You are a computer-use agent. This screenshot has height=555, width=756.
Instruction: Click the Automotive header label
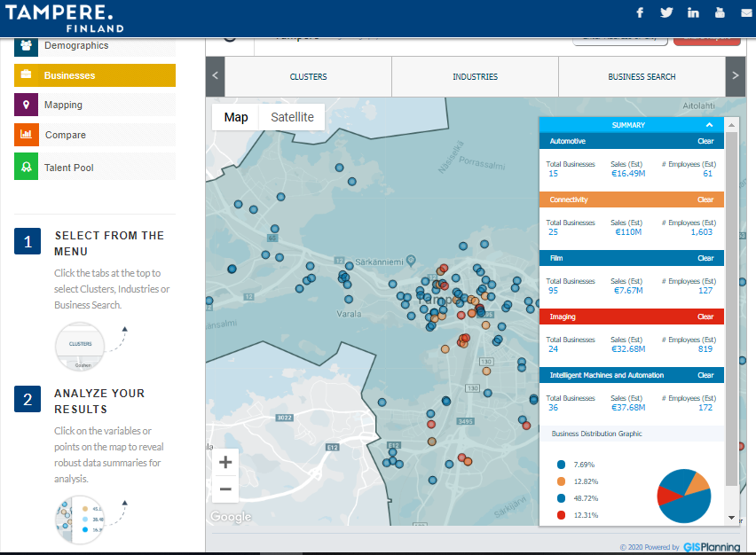pyautogui.click(x=568, y=141)
